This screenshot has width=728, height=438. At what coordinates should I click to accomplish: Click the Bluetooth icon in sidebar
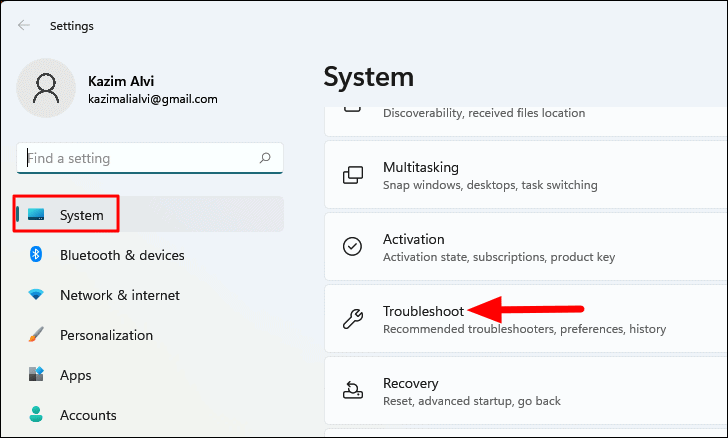(x=36, y=255)
